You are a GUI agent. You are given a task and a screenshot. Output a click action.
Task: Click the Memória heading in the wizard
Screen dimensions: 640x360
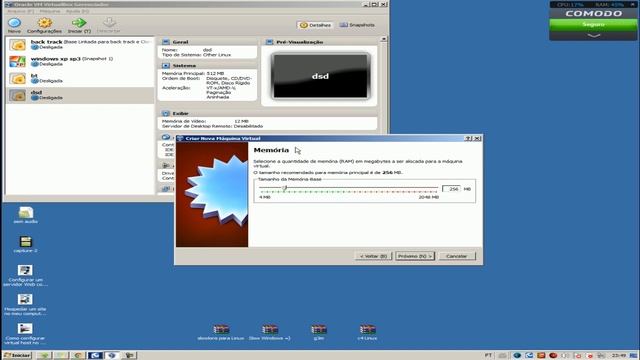pos(271,150)
